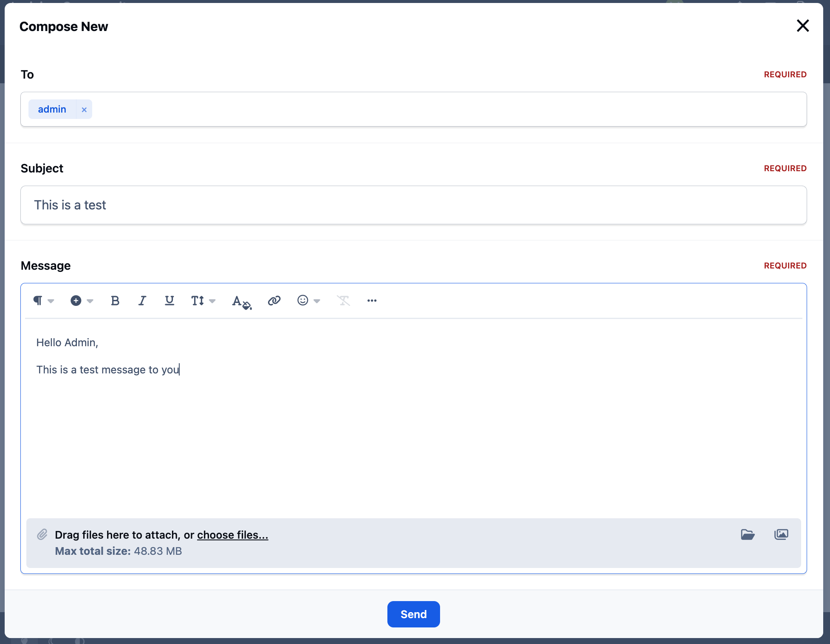Open the emoji picker
830x644 pixels.
[x=308, y=301]
